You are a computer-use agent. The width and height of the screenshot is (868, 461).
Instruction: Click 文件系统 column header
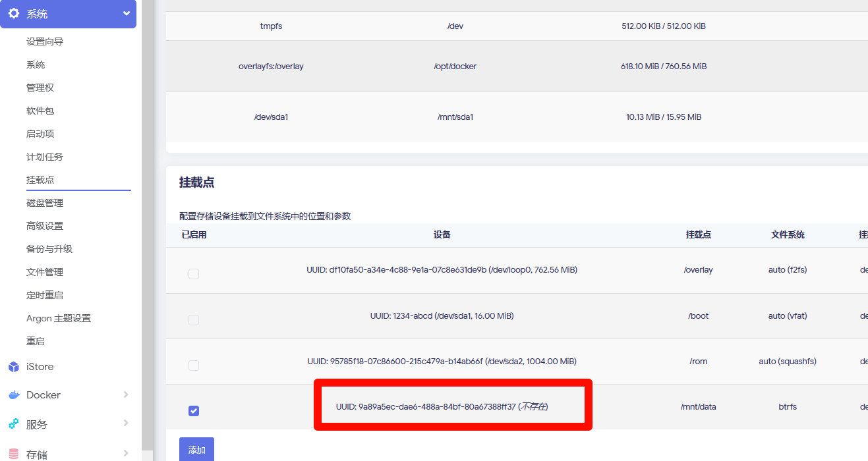788,235
